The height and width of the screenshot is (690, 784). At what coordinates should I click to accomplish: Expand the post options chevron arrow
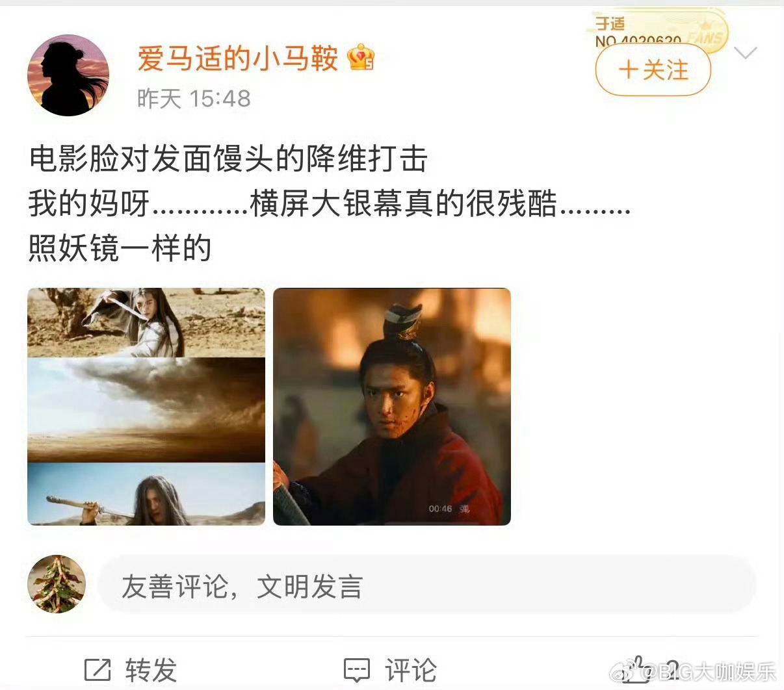[x=745, y=53]
